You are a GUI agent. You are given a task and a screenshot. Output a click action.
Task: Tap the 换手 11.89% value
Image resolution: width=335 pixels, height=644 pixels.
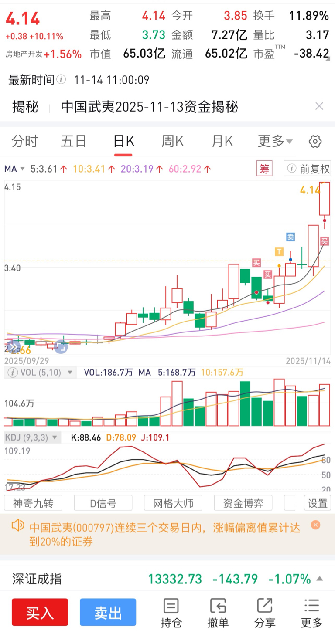pos(309,16)
